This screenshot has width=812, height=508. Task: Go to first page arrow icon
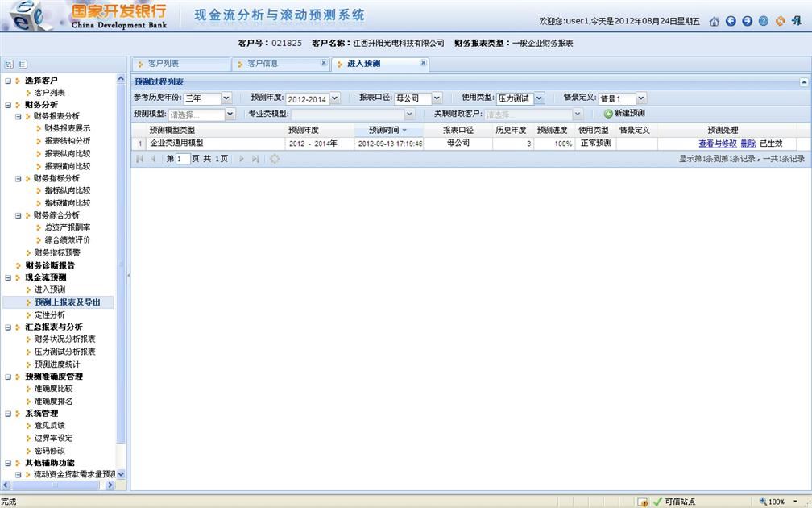tap(139, 159)
